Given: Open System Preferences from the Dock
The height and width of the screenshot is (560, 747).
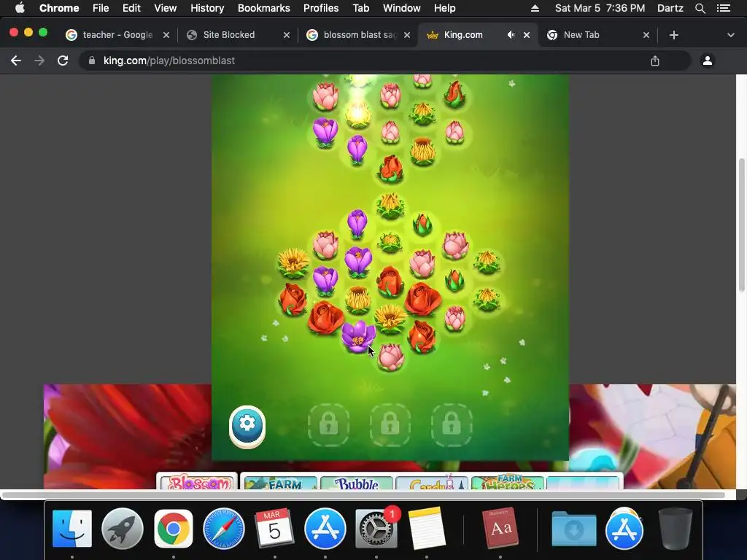Looking at the screenshot, I should point(376,528).
